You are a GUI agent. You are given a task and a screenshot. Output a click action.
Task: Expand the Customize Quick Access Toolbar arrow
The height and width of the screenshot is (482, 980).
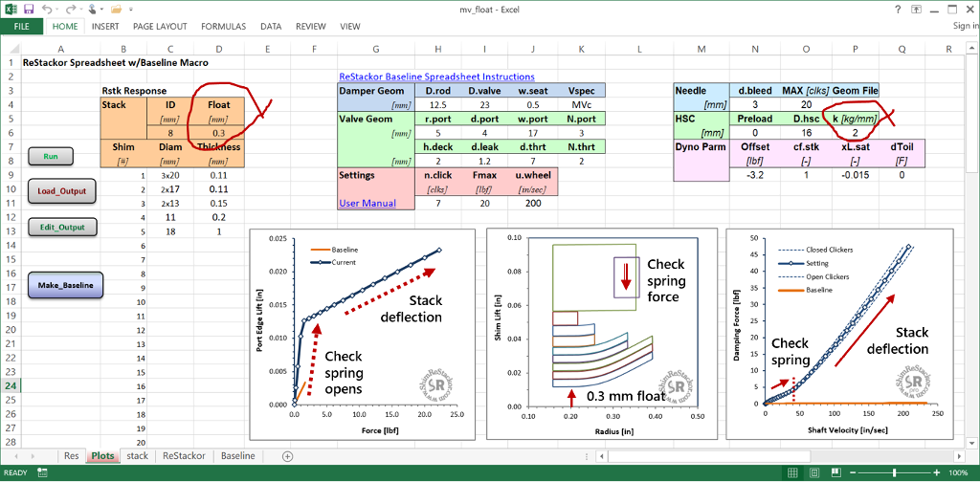[131, 10]
